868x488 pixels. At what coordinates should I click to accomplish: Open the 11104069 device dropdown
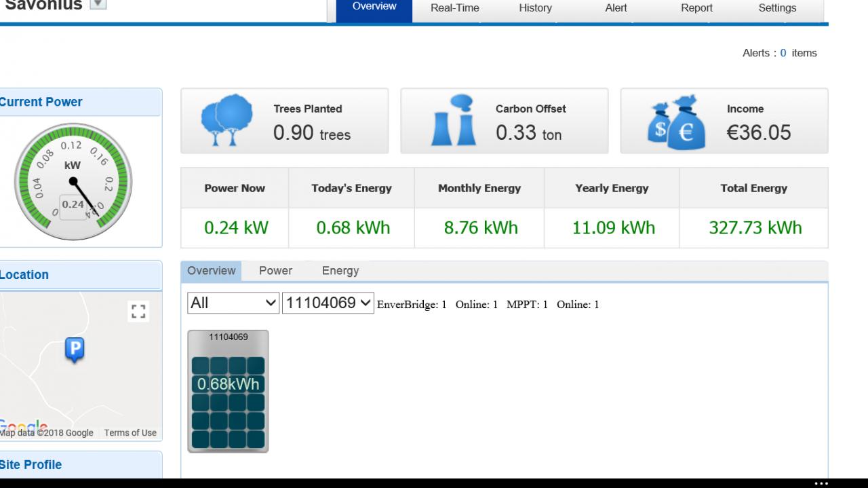(328, 303)
